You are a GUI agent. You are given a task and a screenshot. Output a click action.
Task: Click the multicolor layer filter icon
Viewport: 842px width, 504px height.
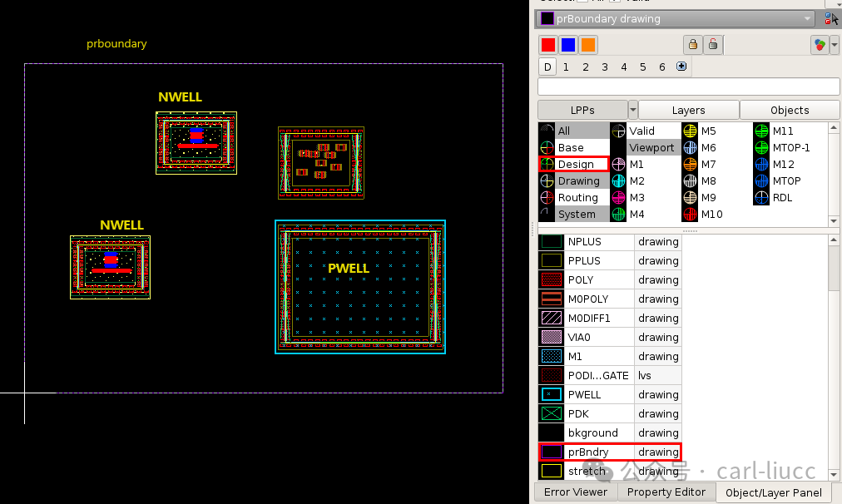pyautogui.click(x=820, y=45)
